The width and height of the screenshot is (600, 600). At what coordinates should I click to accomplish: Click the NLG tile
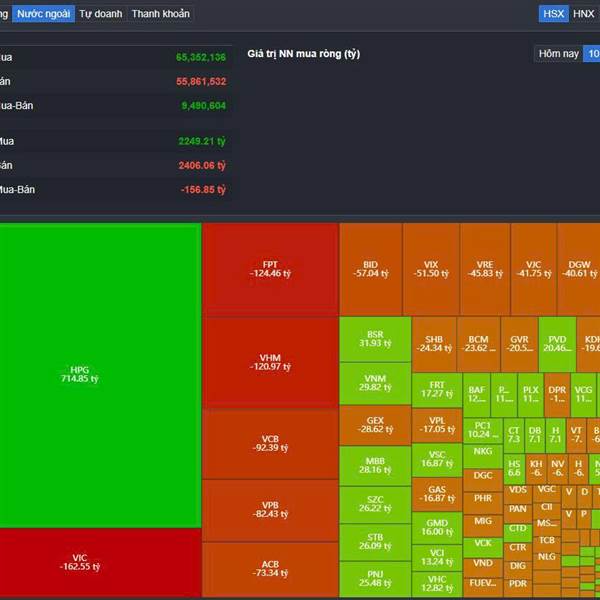coord(546,560)
